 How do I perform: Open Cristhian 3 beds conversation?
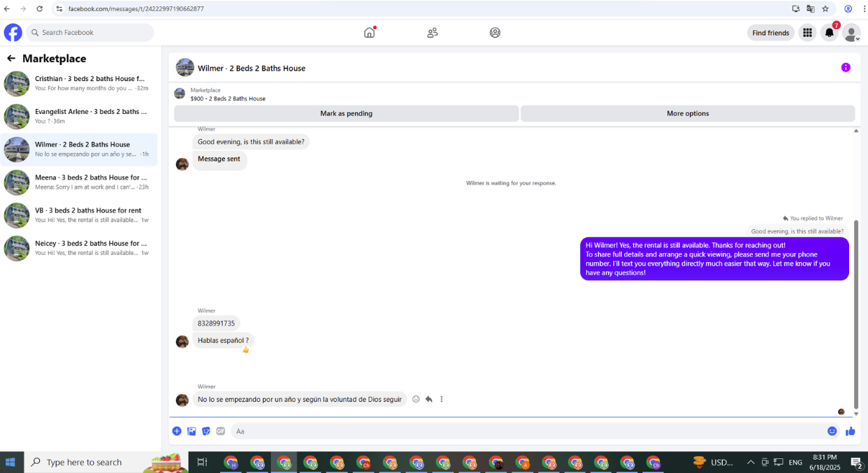coord(79,83)
